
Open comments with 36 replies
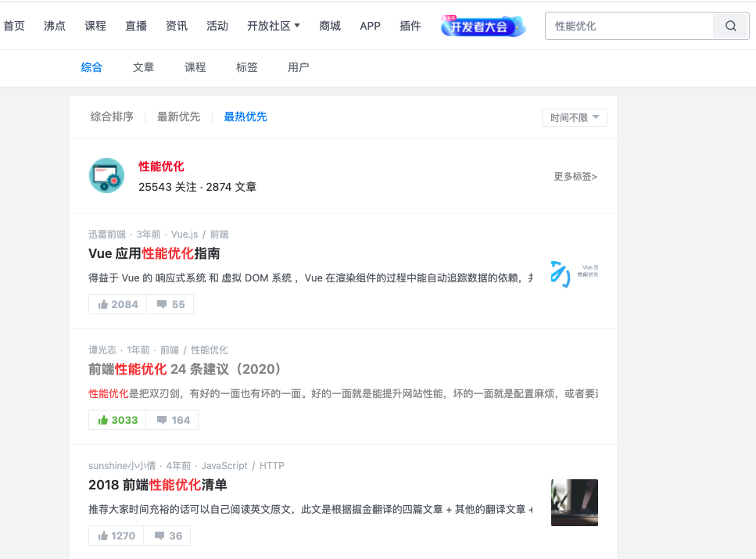pyautogui.click(x=168, y=536)
